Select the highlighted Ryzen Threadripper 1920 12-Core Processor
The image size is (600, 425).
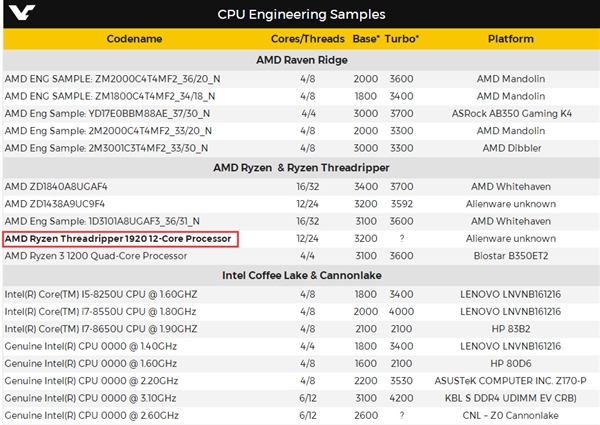pyautogui.click(x=120, y=239)
